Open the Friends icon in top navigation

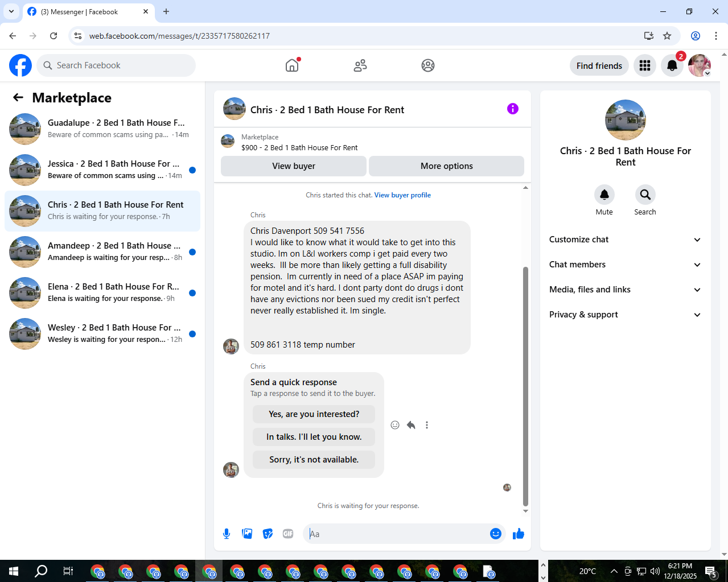click(x=360, y=65)
